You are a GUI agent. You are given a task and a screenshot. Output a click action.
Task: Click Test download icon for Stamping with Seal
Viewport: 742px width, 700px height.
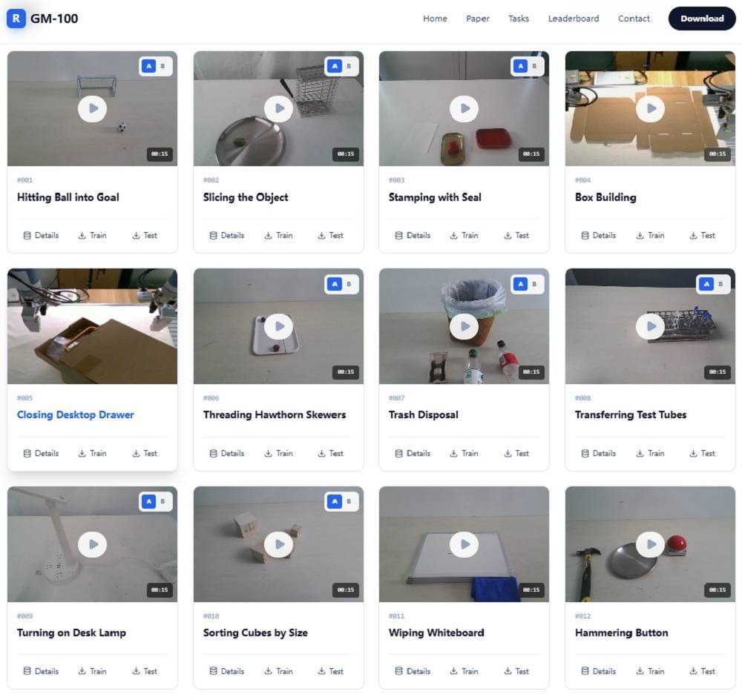click(x=508, y=236)
